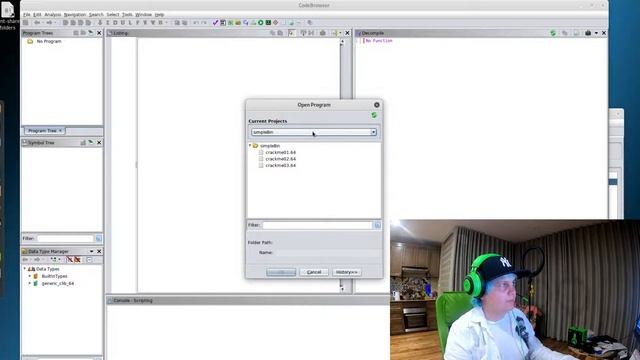
Task: Select the generic_clib_64 archive
Action: tap(58, 283)
